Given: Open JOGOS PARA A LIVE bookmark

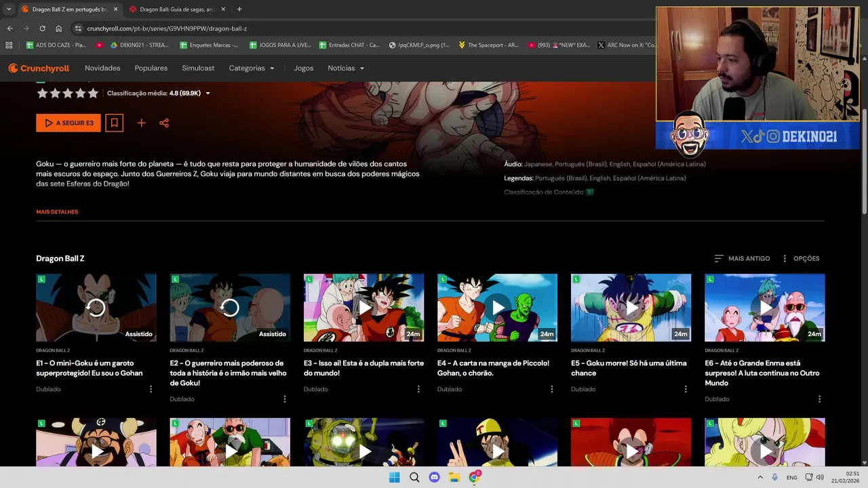Looking at the screenshot, I should pyautogui.click(x=280, y=45).
